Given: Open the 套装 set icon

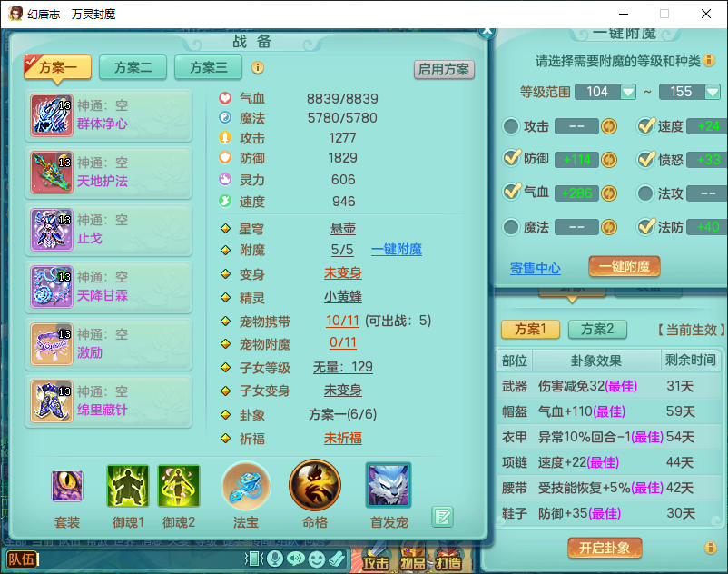Looking at the screenshot, I should click(67, 486).
